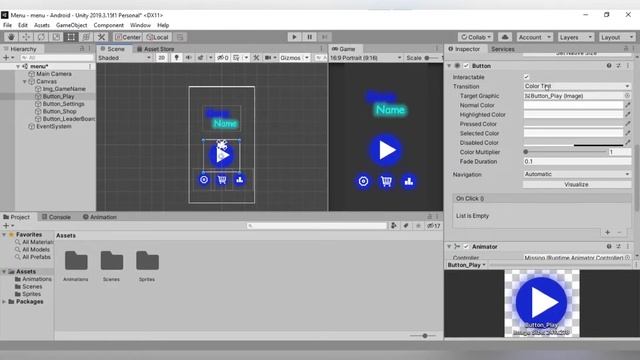Open Collab dropdown
This screenshot has width=640, height=360.
click(476, 37)
